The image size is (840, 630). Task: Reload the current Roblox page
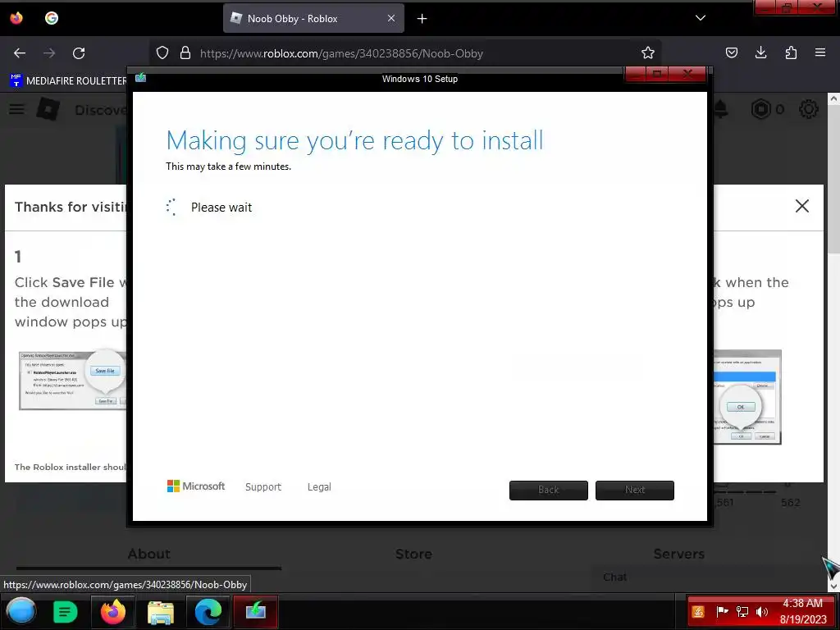pos(79,53)
